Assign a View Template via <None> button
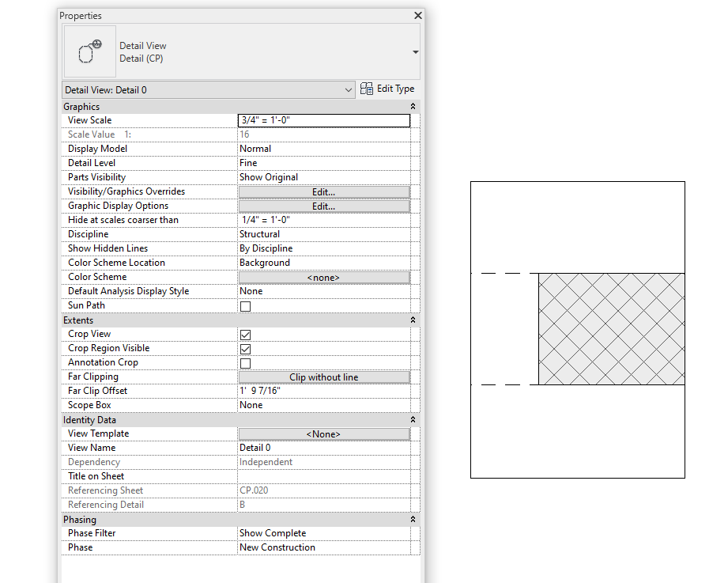Image resolution: width=728 pixels, height=583 pixels. 323,433
